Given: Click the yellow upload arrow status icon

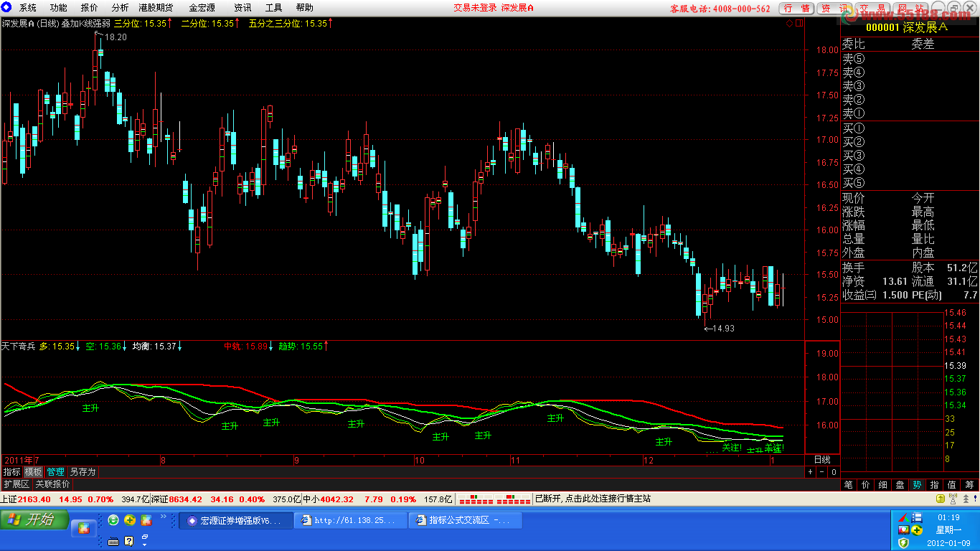Looking at the screenshot, I should pos(941,499).
